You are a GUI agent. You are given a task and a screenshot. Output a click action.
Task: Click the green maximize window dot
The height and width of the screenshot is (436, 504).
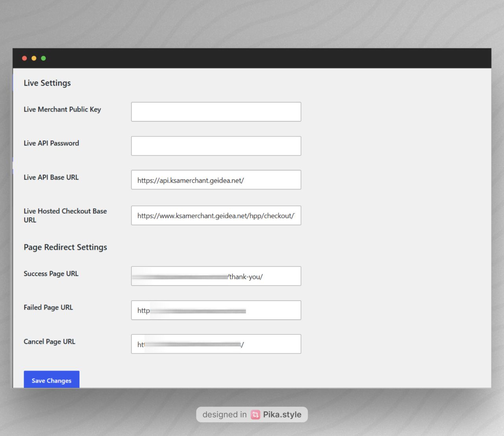[x=43, y=58]
